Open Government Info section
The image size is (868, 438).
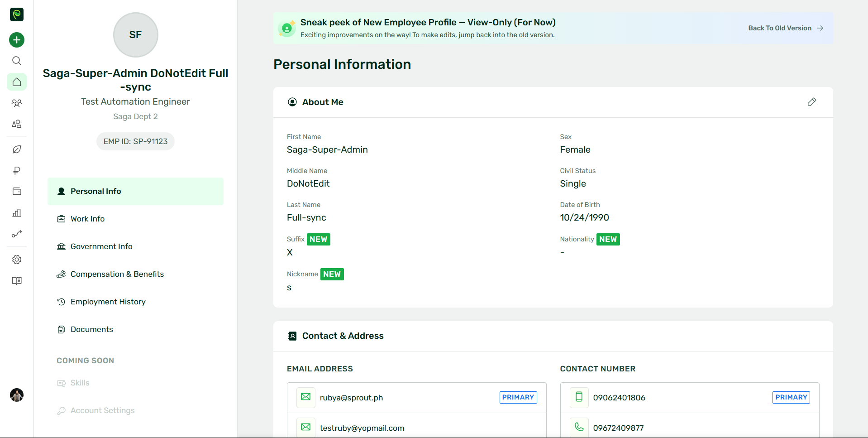click(101, 246)
